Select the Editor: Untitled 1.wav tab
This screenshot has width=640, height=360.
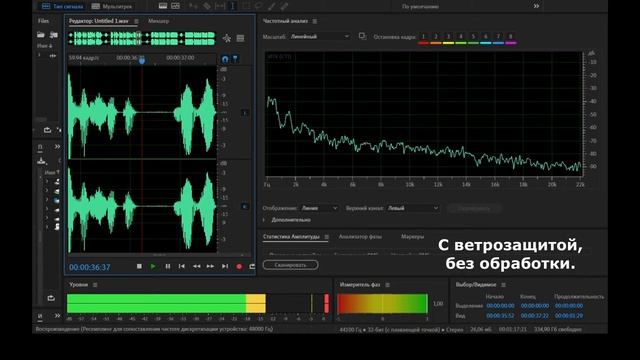click(x=98, y=21)
